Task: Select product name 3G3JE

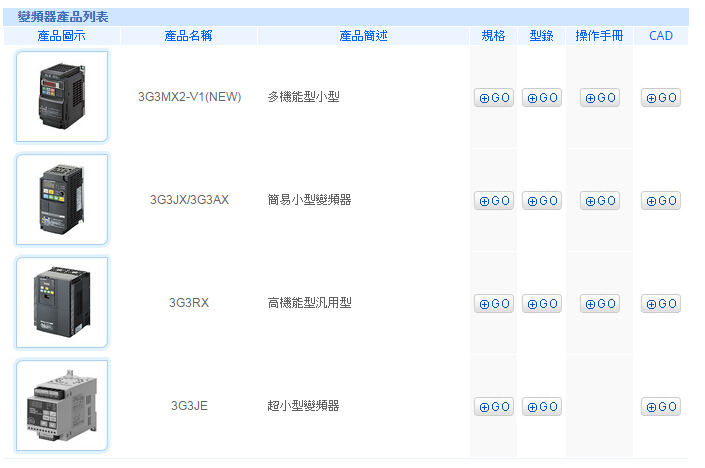Action: coord(189,406)
